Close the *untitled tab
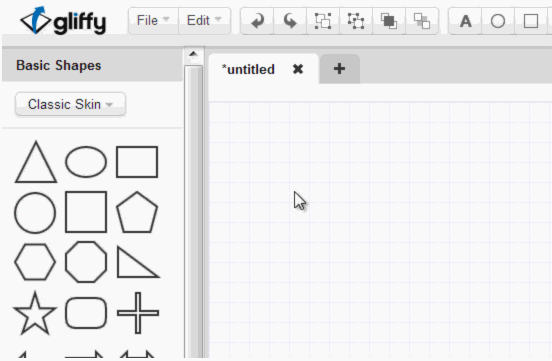The height and width of the screenshot is (361, 552). click(298, 69)
